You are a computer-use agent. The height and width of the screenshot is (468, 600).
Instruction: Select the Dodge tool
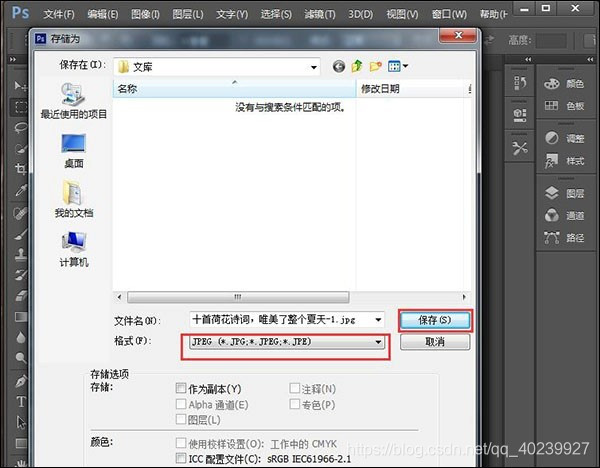(x=21, y=358)
